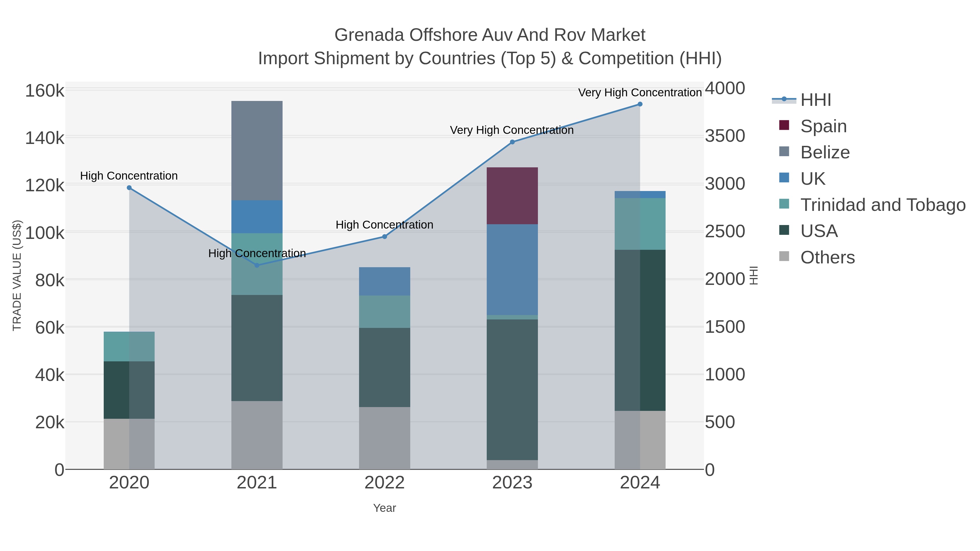Click the TRADE VALUE (US$) axis title
This screenshot has width=980, height=551.
click(x=17, y=275)
